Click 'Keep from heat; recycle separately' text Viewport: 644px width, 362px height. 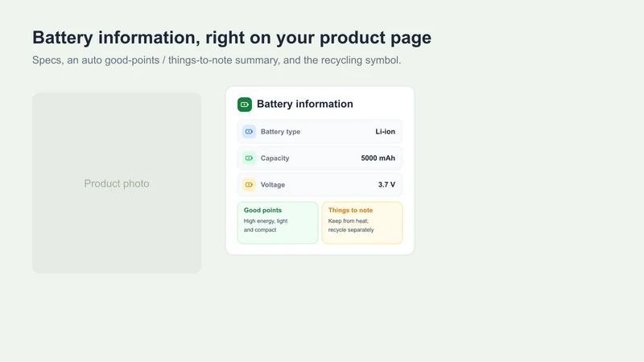(351, 225)
